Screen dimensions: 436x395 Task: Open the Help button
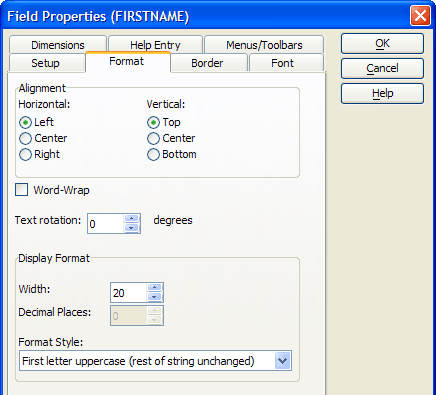(x=382, y=93)
